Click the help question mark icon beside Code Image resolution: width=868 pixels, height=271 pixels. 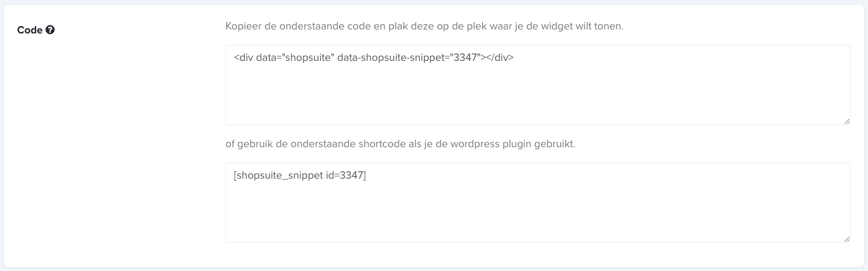tap(50, 30)
